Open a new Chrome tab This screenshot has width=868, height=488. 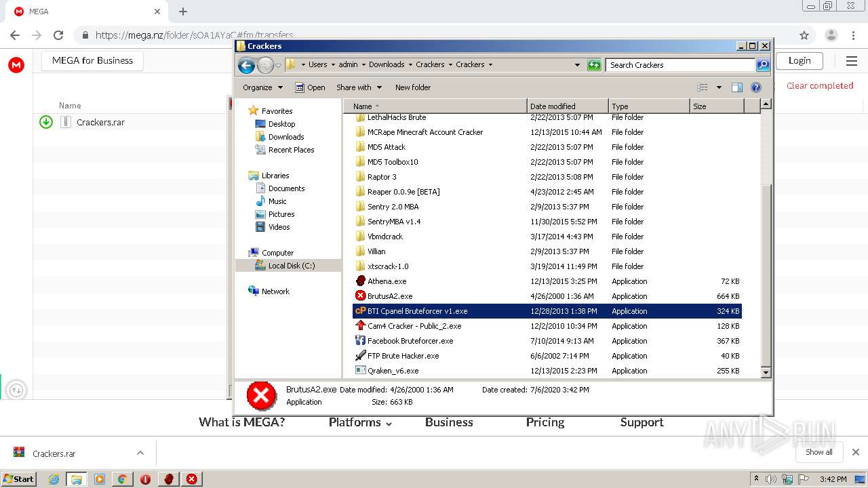point(183,12)
